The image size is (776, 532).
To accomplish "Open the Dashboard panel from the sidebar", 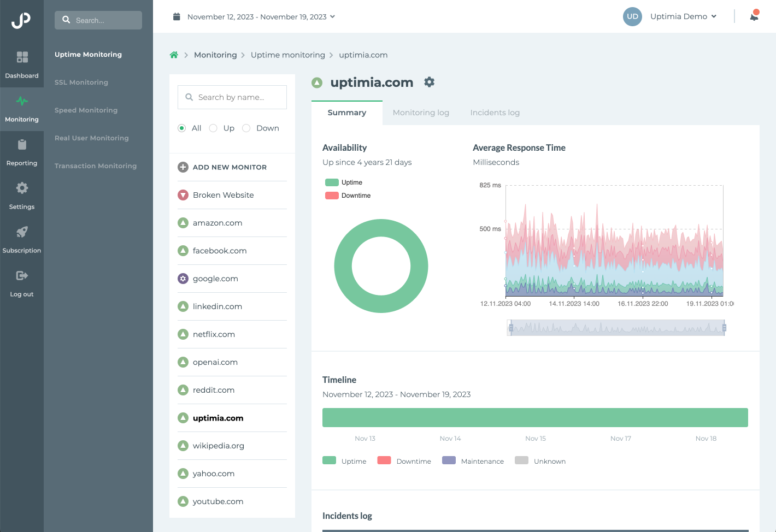I will (22, 64).
